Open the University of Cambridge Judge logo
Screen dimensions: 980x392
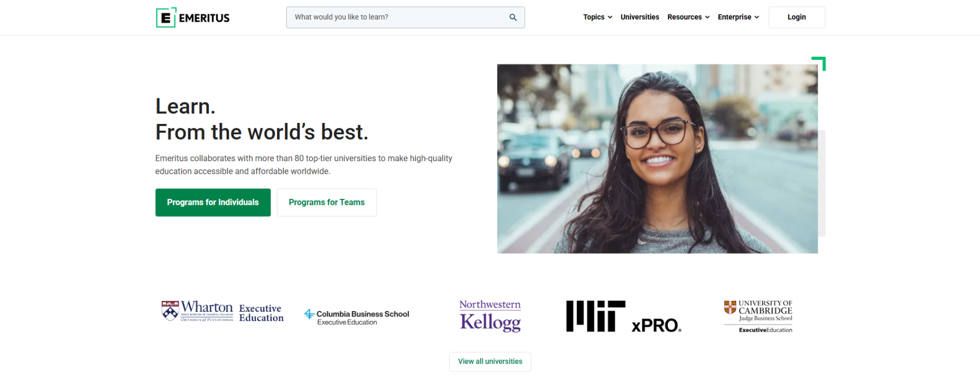(x=758, y=317)
